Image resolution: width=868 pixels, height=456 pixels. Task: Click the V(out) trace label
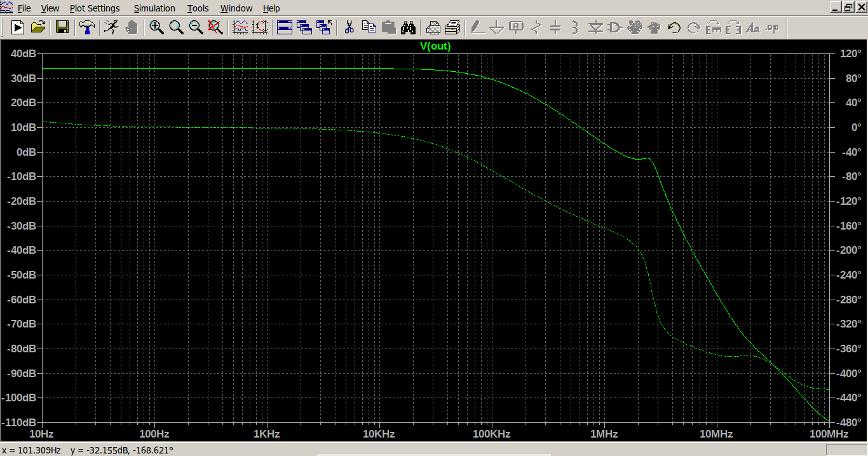click(x=435, y=46)
